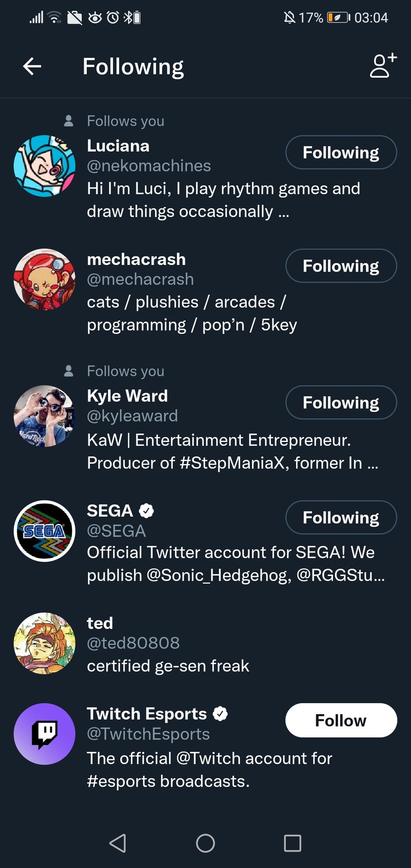Tap the battery indicator in status bar
Viewport: 411px width, 868px height.
339,18
